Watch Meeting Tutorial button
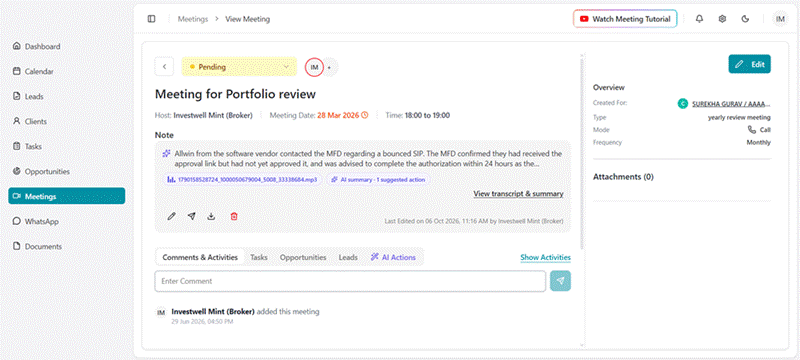 tap(625, 19)
